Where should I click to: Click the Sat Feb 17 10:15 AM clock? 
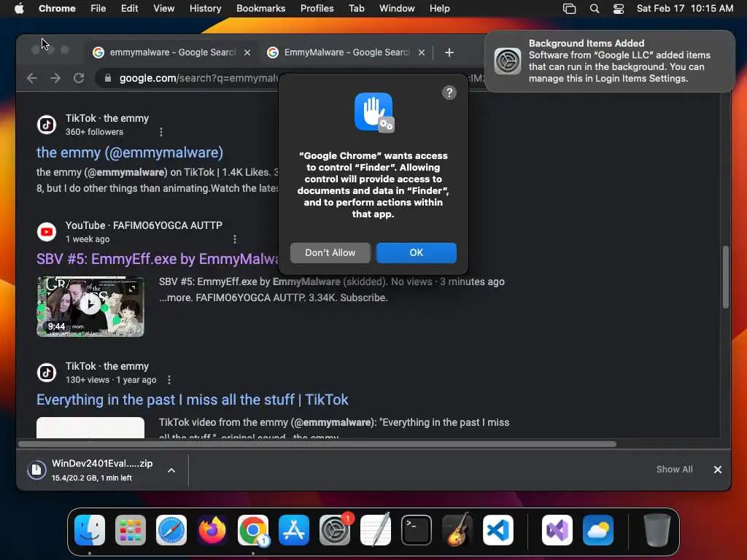pyautogui.click(x=684, y=9)
